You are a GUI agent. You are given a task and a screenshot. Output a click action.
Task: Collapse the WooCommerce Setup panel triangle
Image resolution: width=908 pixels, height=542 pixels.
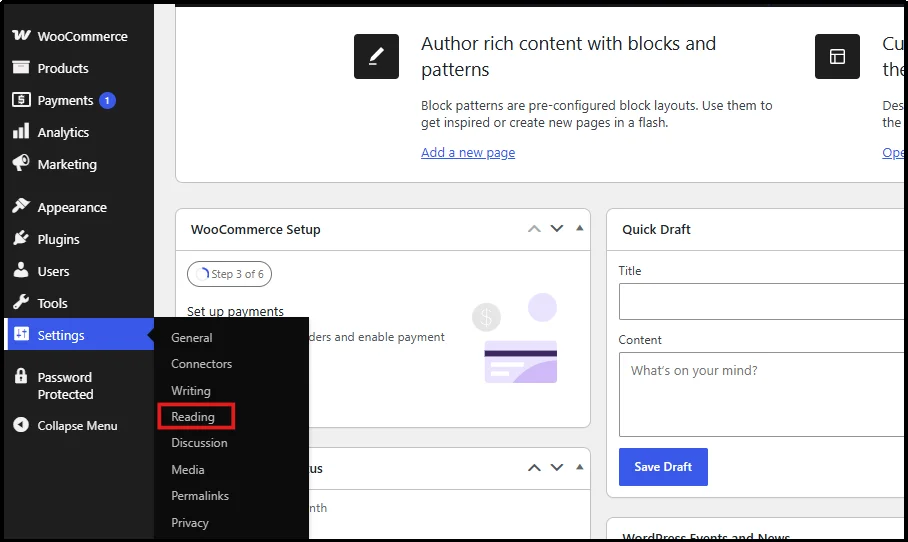pos(579,228)
